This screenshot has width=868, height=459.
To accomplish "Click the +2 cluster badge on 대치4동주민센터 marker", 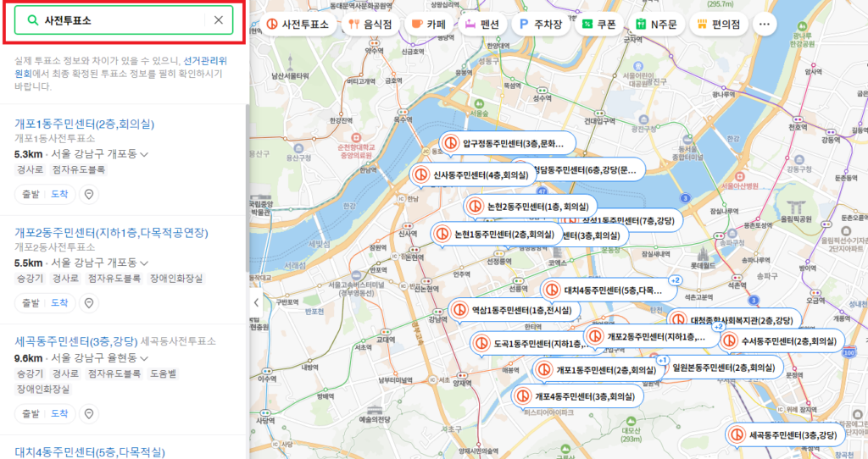I will (675, 280).
